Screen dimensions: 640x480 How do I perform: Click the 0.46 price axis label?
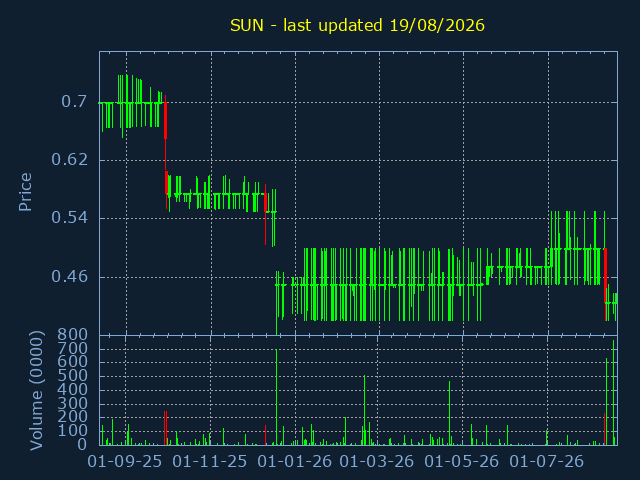tap(69, 277)
